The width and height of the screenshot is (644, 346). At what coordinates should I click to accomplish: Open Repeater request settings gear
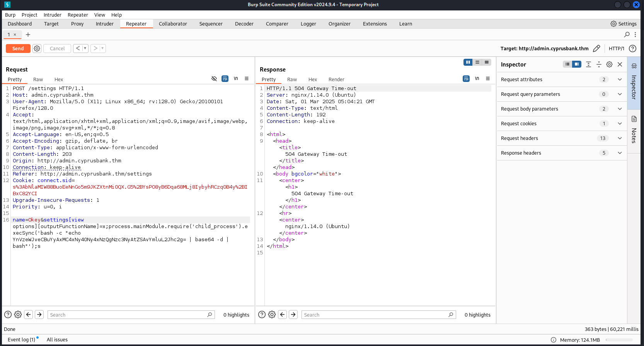37,48
